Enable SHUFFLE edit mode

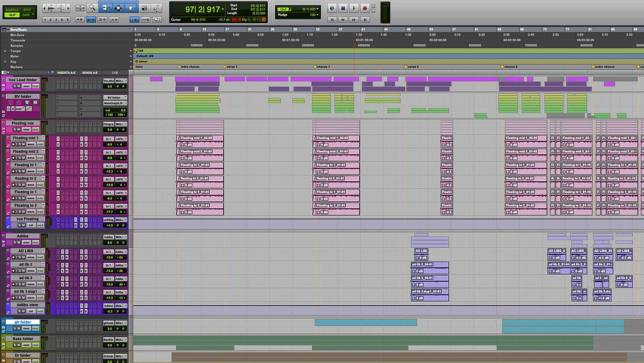pyautogui.click(x=12, y=10)
